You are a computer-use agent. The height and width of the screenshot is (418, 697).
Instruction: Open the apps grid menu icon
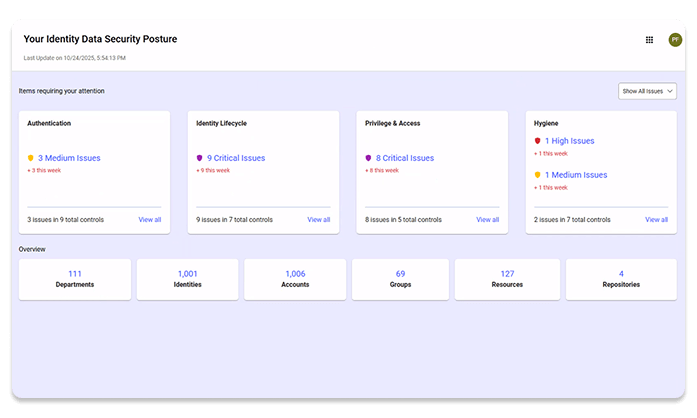pos(649,40)
